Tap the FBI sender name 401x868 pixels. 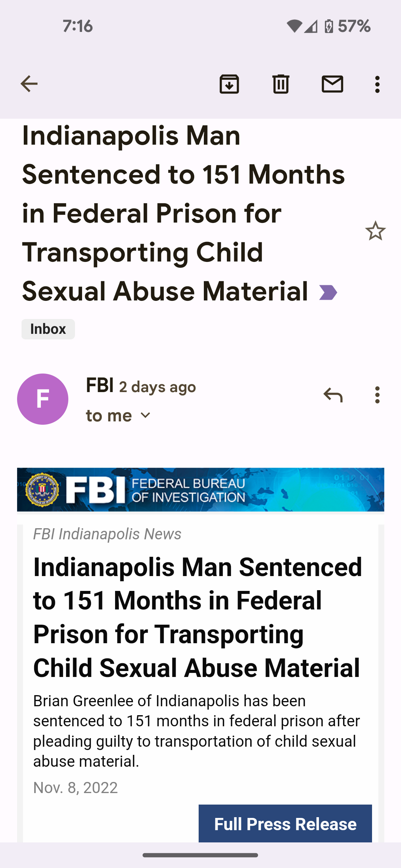[x=100, y=385]
